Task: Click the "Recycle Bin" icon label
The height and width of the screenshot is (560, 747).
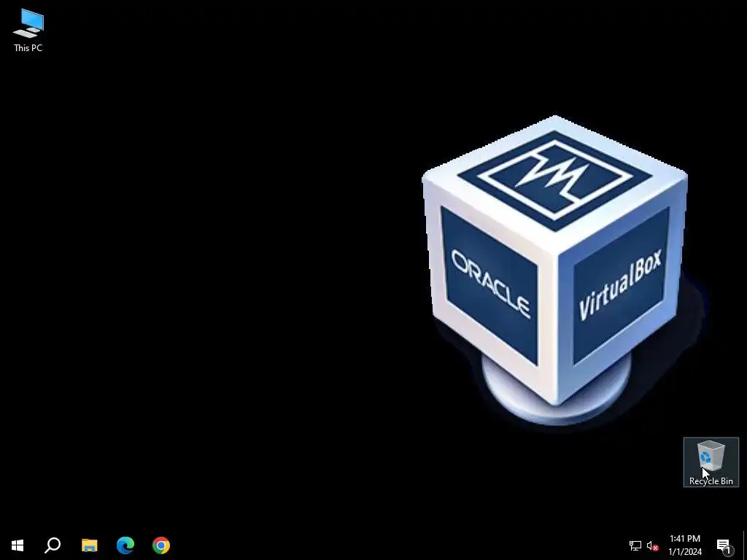Action: (x=711, y=481)
